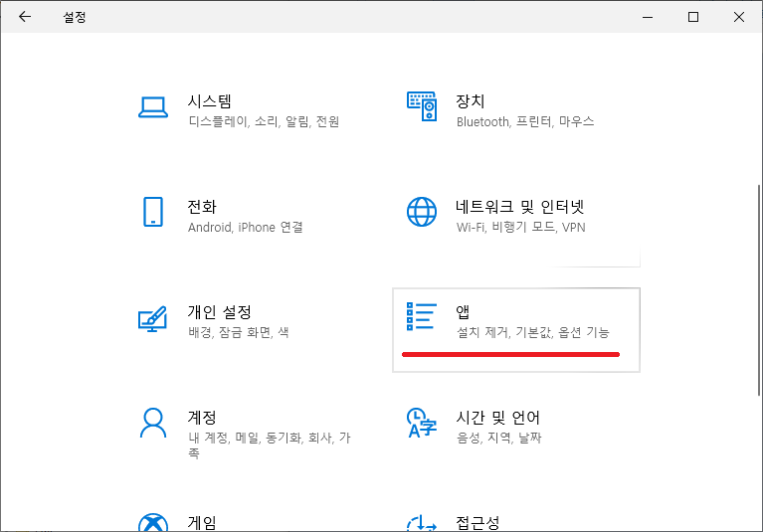Click '디스플레이, 소리, 알림, 전원' description
This screenshot has width=763, height=532.
click(264, 121)
